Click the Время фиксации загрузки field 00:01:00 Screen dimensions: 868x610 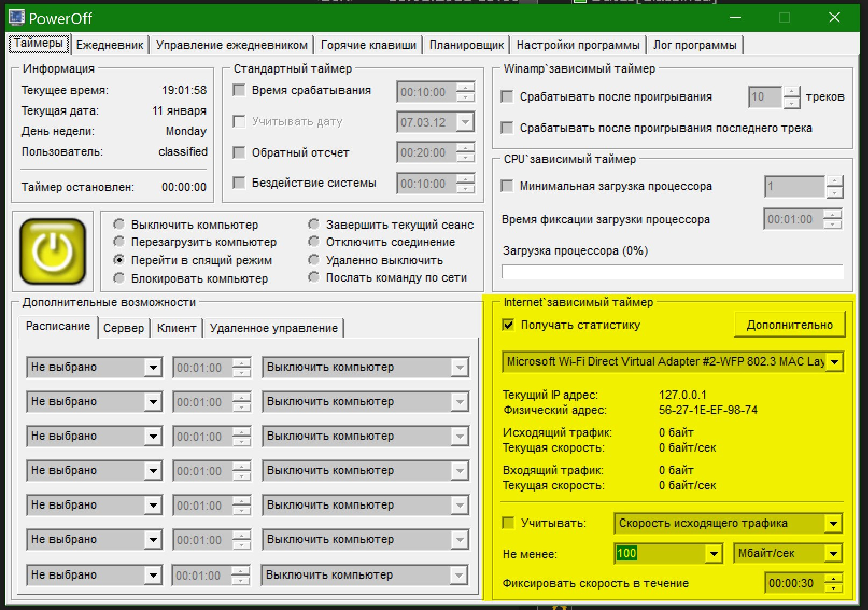794,219
